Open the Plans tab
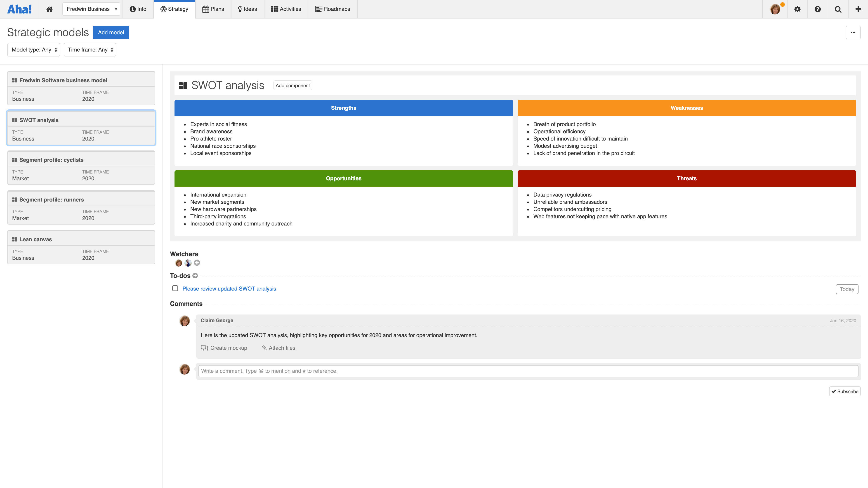 tap(213, 9)
